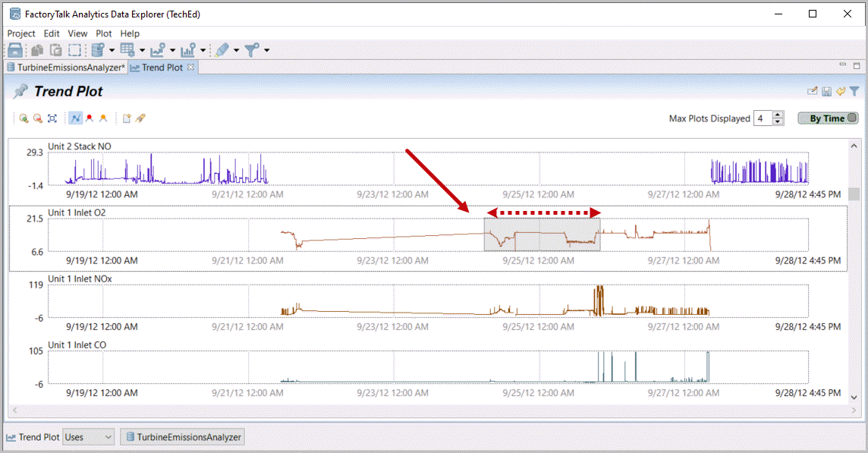The image size is (868, 453).
Task: Expand the table settings dropdown arrow
Action: 142,51
